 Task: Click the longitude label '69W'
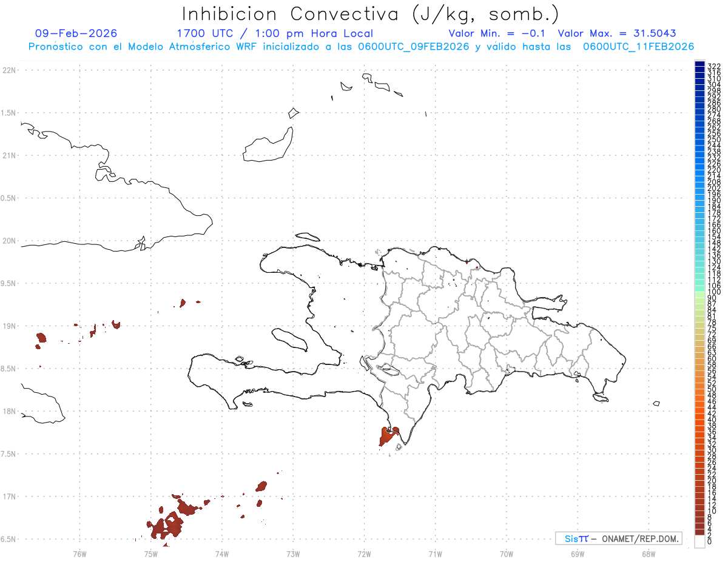point(578,553)
